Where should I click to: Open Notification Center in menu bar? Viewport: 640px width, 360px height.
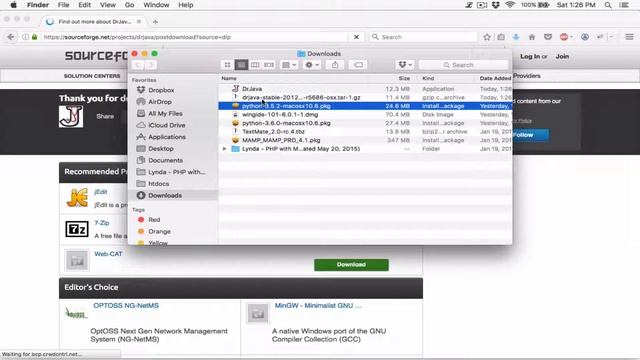624,5
